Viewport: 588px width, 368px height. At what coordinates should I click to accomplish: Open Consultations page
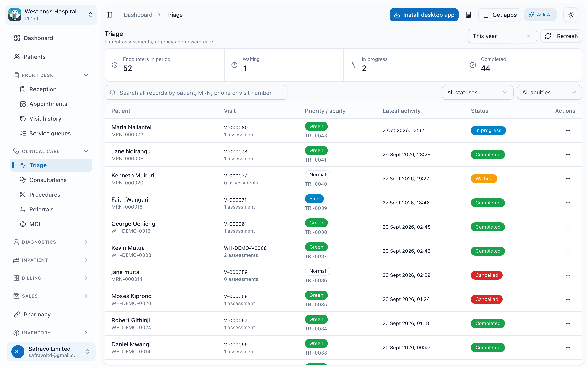click(x=51, y=180)
